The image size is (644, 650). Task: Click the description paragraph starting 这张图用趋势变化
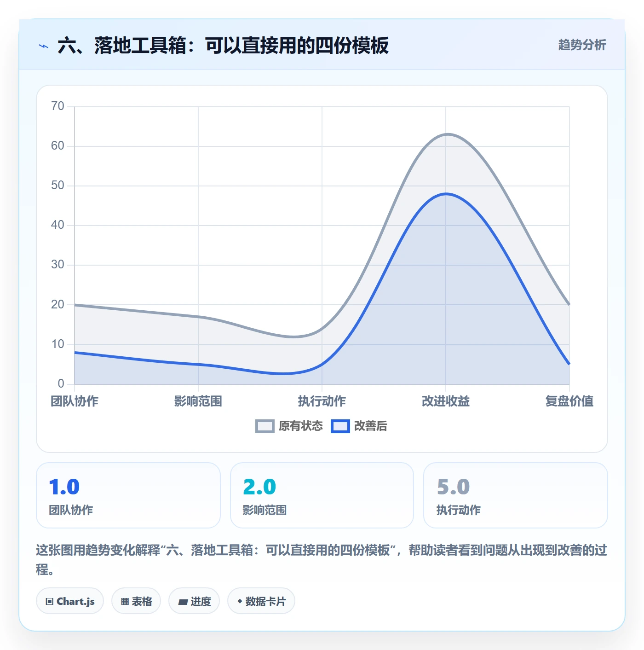322,560
